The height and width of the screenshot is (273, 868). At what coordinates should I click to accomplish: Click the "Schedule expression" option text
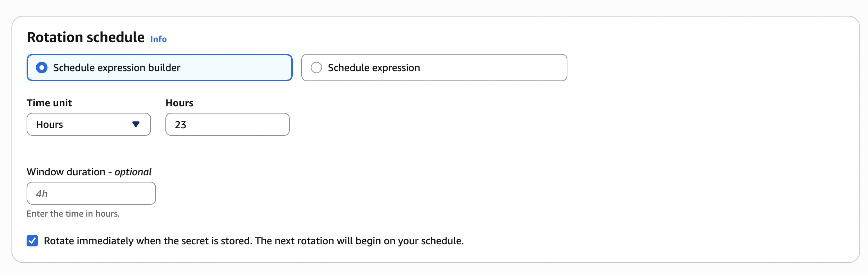374,68
